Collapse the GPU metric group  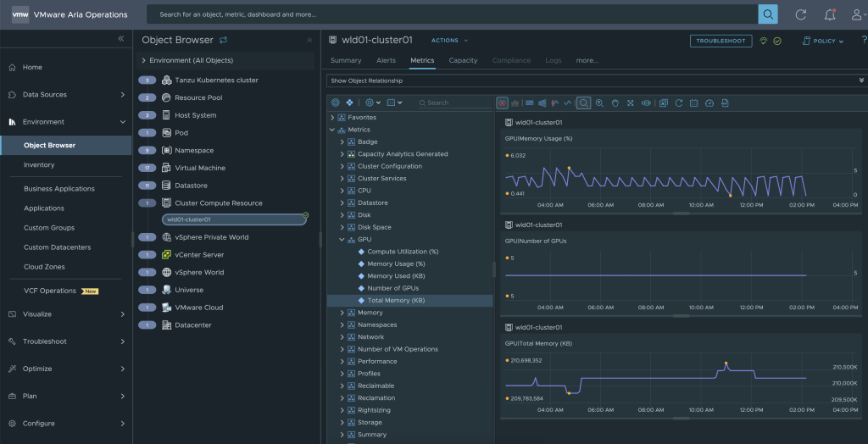(x=342, y=240)
